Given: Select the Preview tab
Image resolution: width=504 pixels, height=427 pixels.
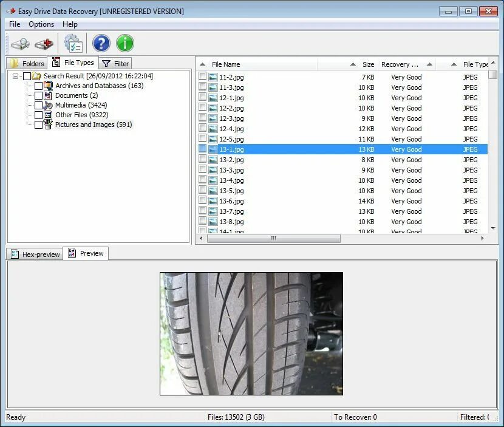Looking at the screenshot, I should coord(86,253).
